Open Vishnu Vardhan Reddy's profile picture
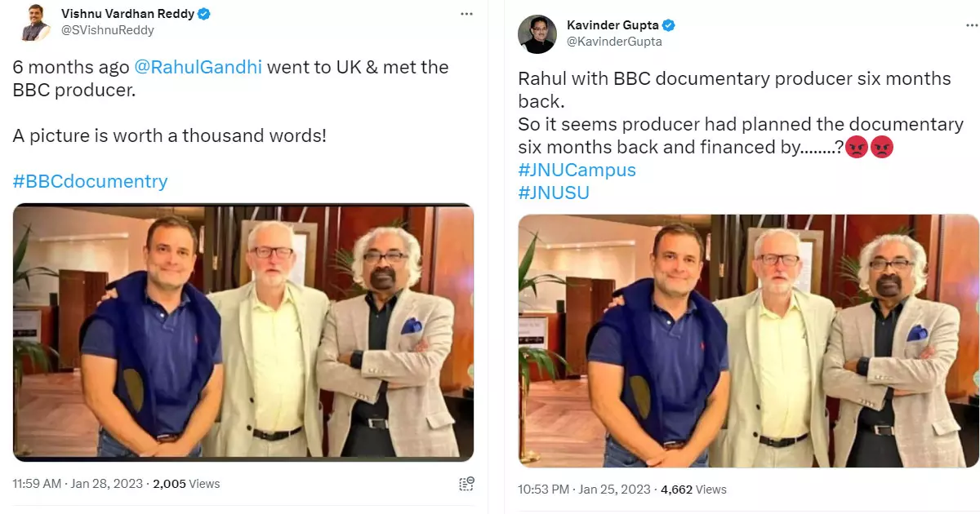980x514 pixels. coord(34,21)
